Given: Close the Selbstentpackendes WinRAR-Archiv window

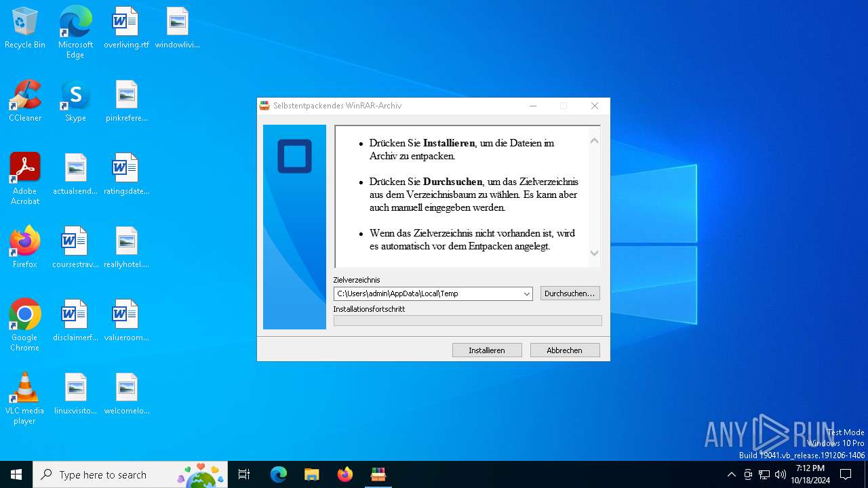Looking at the screenshot, I should (x=595, y=106).
